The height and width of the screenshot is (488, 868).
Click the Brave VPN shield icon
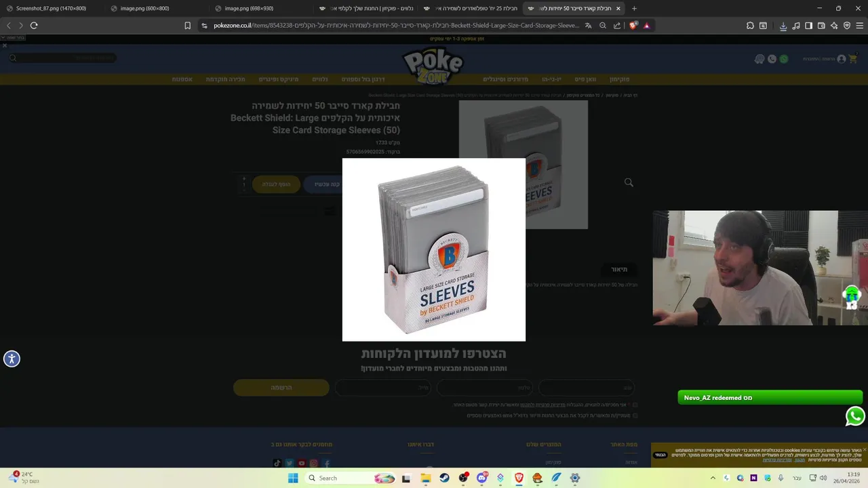[x=847, y=26]
